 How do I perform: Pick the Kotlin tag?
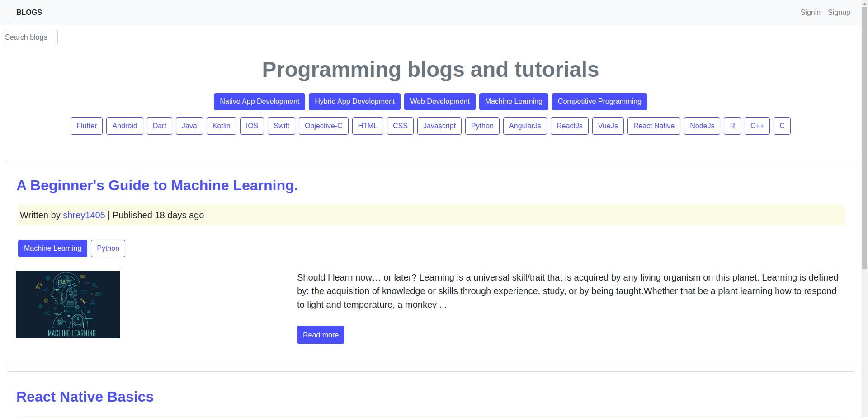[222, 126]
